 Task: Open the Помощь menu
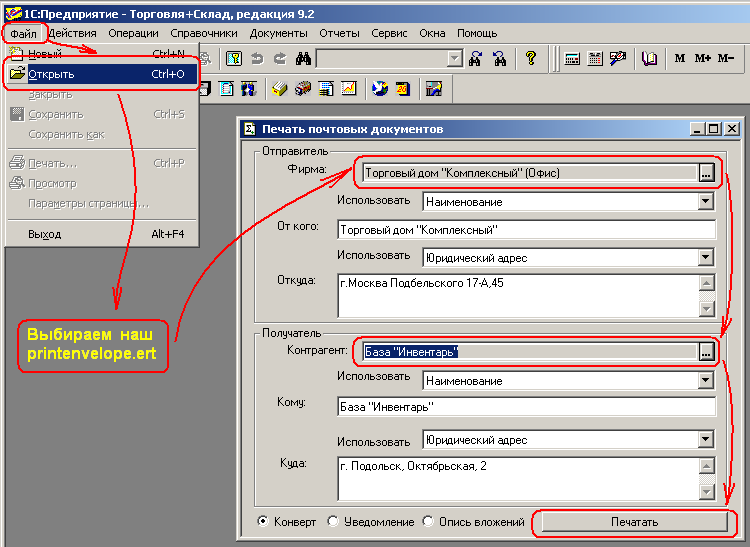point(477,33)
